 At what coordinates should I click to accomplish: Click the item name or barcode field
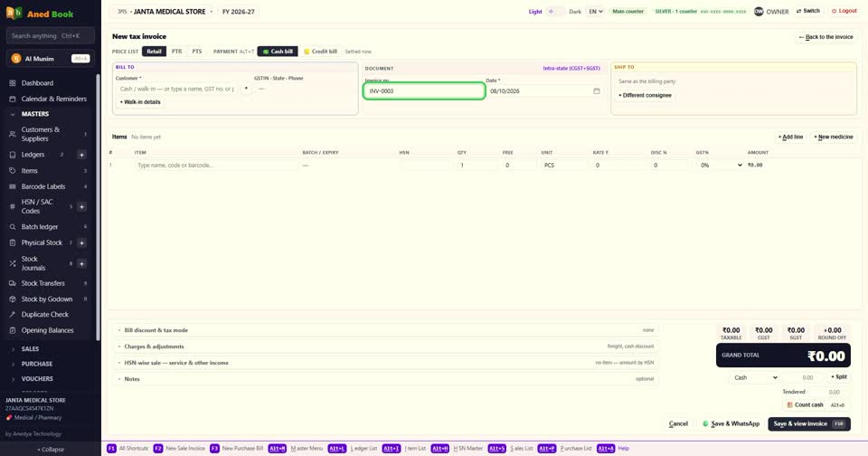[215, 165]
